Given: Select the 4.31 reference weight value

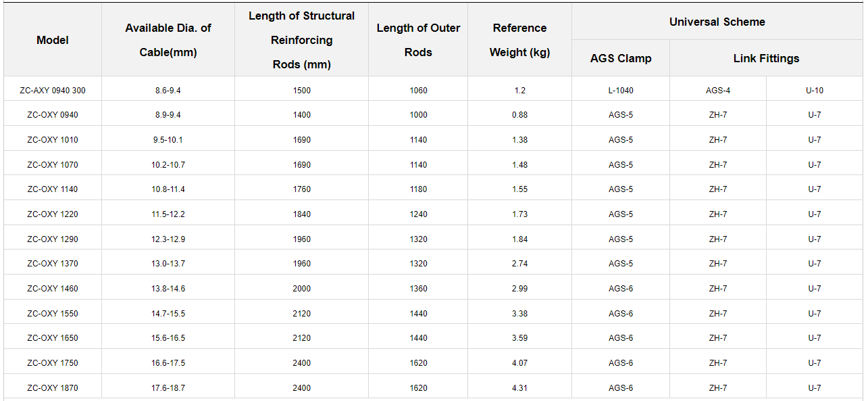Looking at the screenshot, I should point(519,387).
